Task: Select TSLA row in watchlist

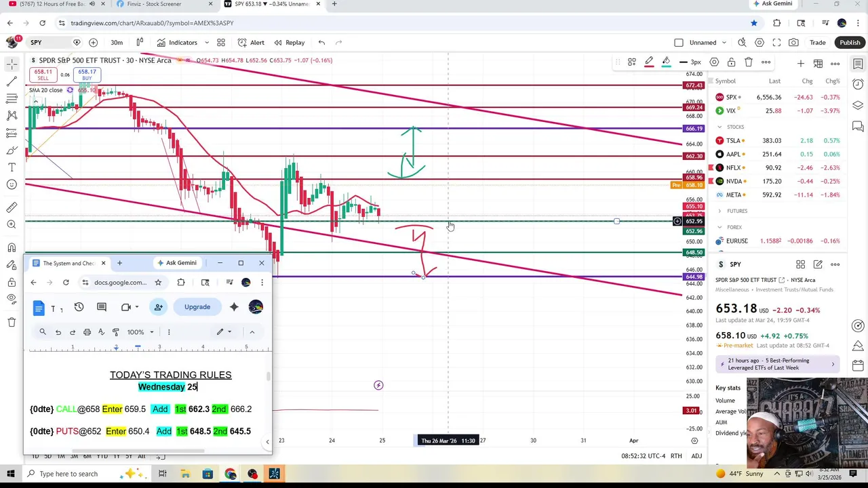Action: [x=779, y=140]
